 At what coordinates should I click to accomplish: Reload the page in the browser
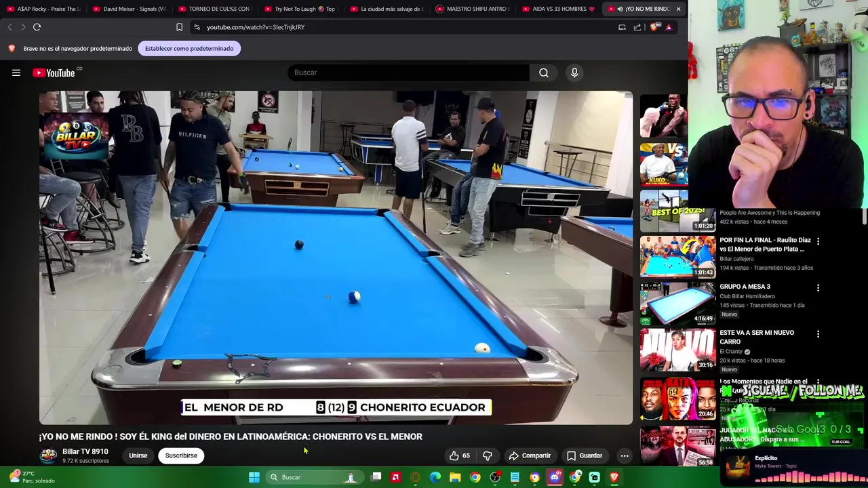click(x=37, y=27)
